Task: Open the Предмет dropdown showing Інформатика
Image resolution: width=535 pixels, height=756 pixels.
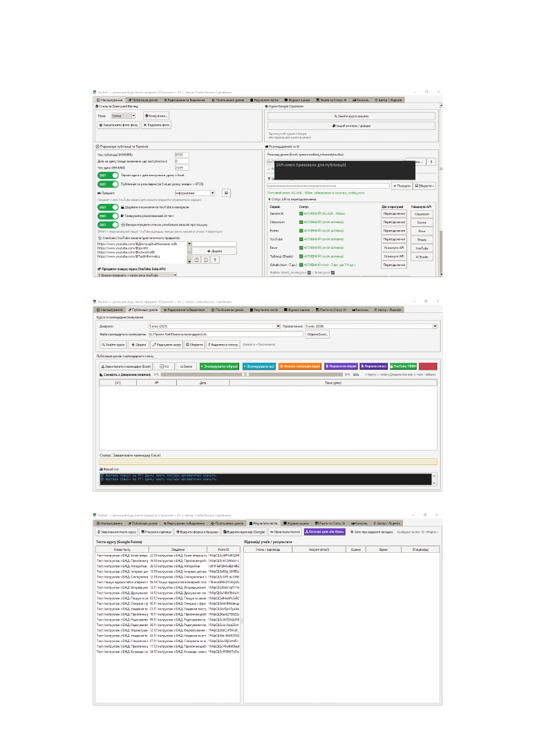Action: point(195,193)
